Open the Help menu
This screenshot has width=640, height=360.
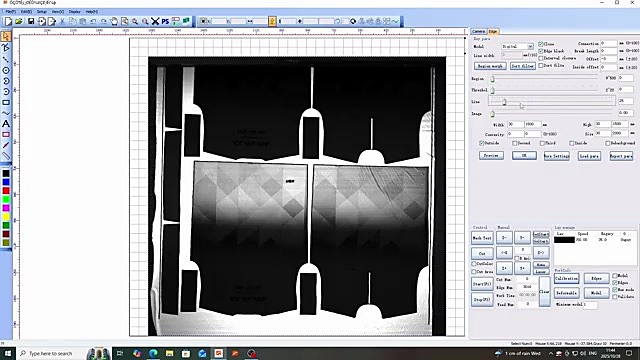(91, 12)
